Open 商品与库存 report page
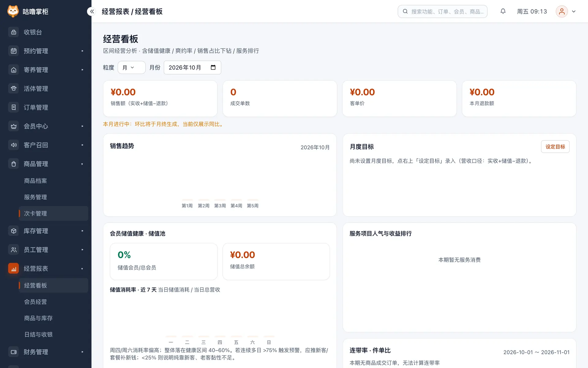This screenshot has width=588, height=368. [38, 318]
